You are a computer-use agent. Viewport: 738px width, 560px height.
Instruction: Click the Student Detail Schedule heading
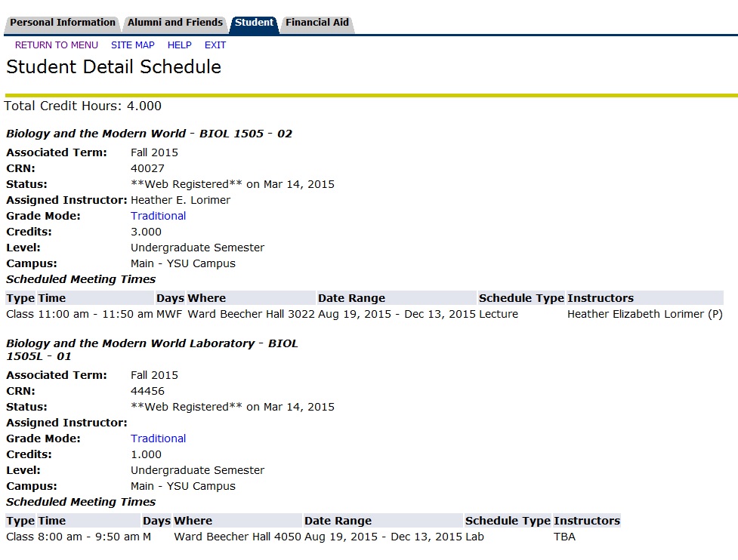pos(113,67)
